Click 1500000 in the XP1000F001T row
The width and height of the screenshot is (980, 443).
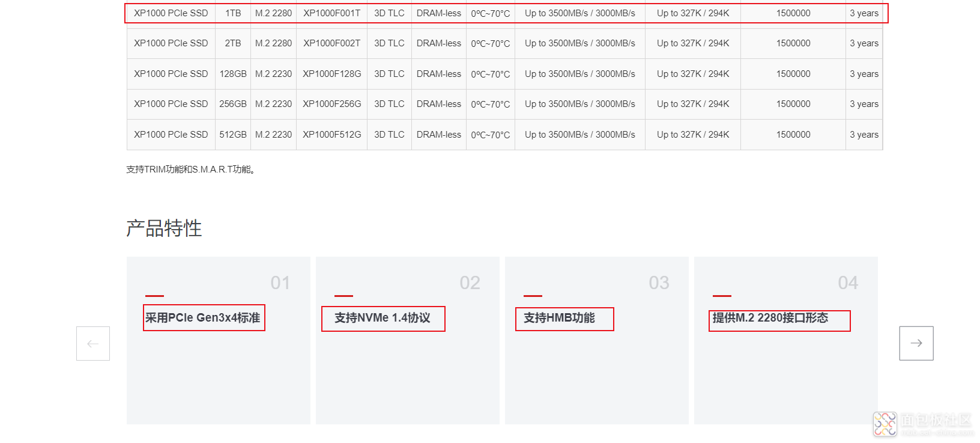(x=793, y=13)
